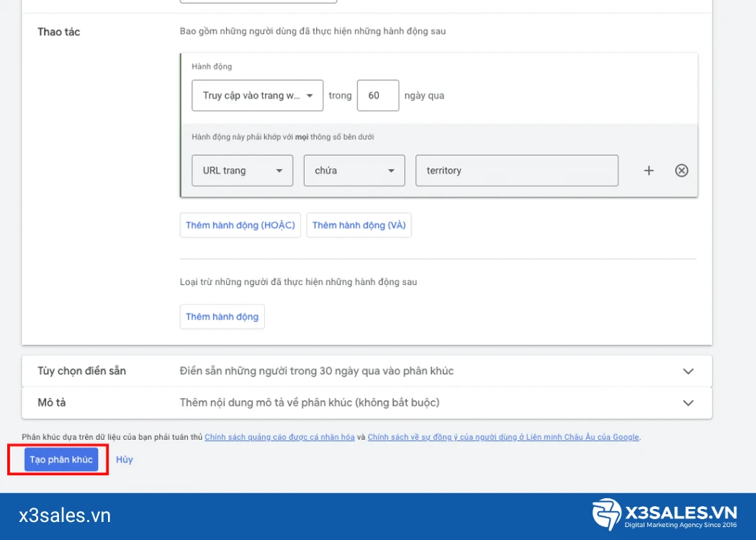Click 'Thêm hành động (HOẶC)' button
756x540 pixels.
[x=240, y=225]
